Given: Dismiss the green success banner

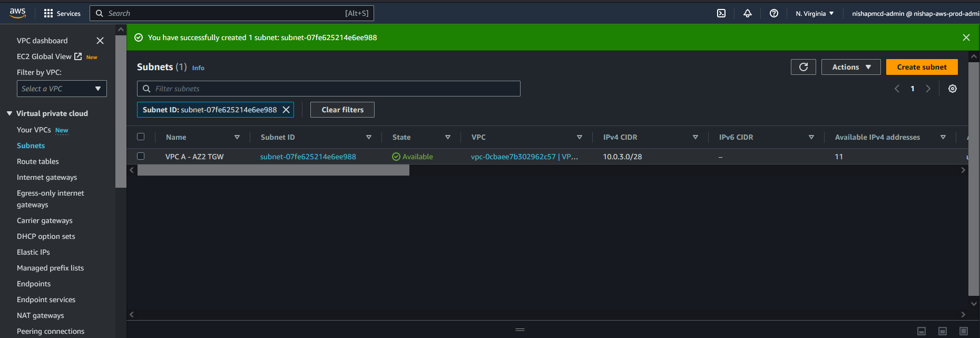Looking at the screenshot, I should (966, 37).
